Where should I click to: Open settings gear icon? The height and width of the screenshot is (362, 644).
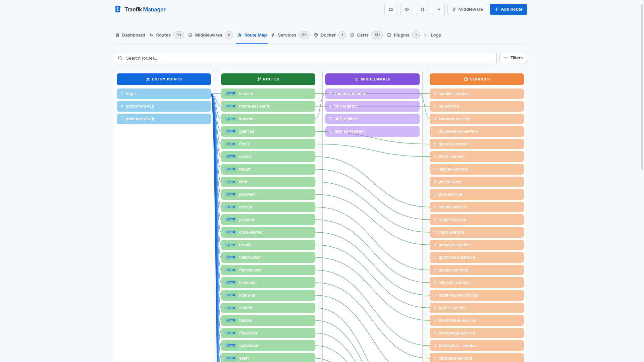422,9
